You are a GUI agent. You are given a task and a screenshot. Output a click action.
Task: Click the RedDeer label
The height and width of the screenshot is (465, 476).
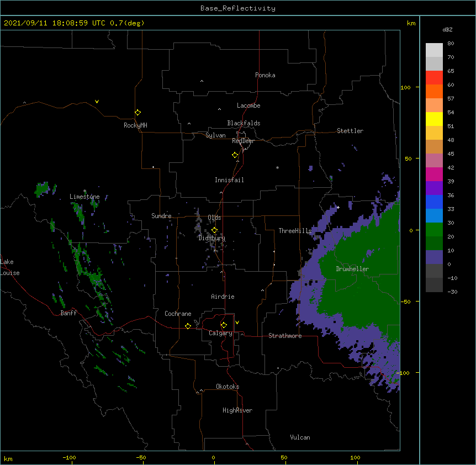tap(243, 141)
